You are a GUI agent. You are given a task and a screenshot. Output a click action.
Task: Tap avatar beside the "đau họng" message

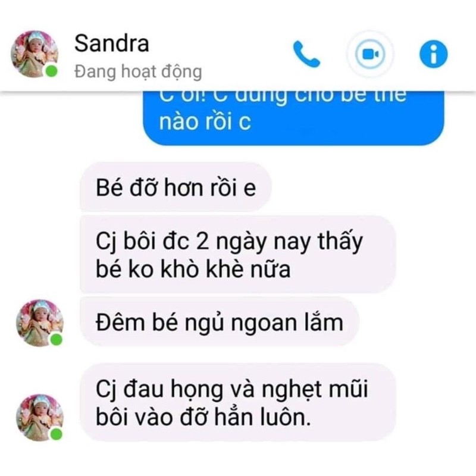tap(39, 418)
